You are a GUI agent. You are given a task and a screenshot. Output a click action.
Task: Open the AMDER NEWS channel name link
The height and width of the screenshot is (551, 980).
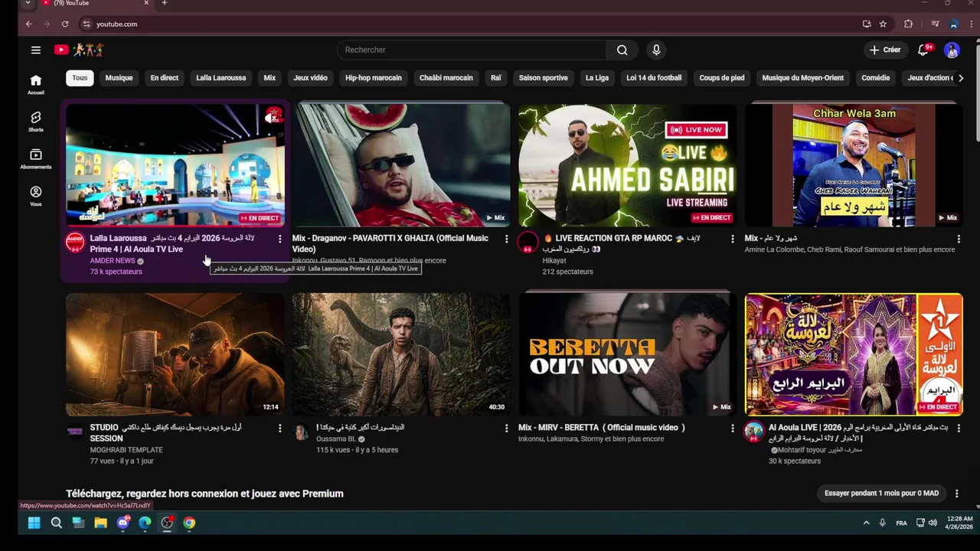click(x=112, y=261)
